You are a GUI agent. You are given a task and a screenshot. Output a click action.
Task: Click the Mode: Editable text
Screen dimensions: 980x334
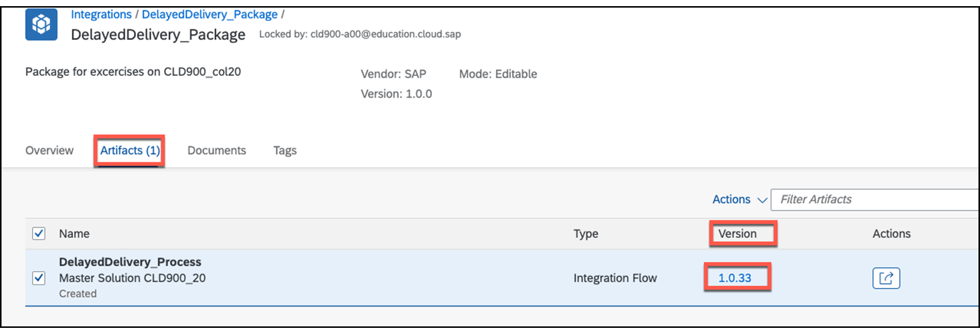pyautogui.click(x=498, y=74)
